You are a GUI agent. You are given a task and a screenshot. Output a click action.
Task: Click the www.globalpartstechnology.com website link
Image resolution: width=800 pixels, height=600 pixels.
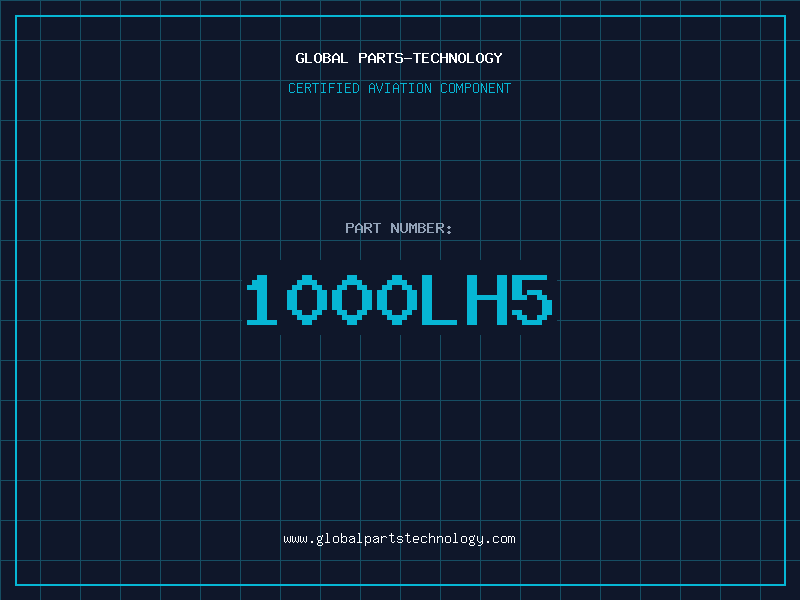399,539
